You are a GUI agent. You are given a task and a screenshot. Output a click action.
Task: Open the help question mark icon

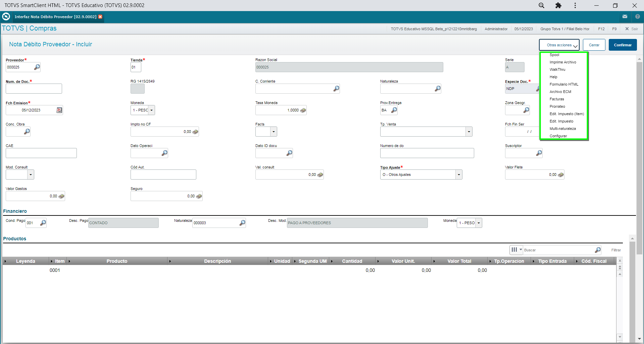[x=638, y=16]
